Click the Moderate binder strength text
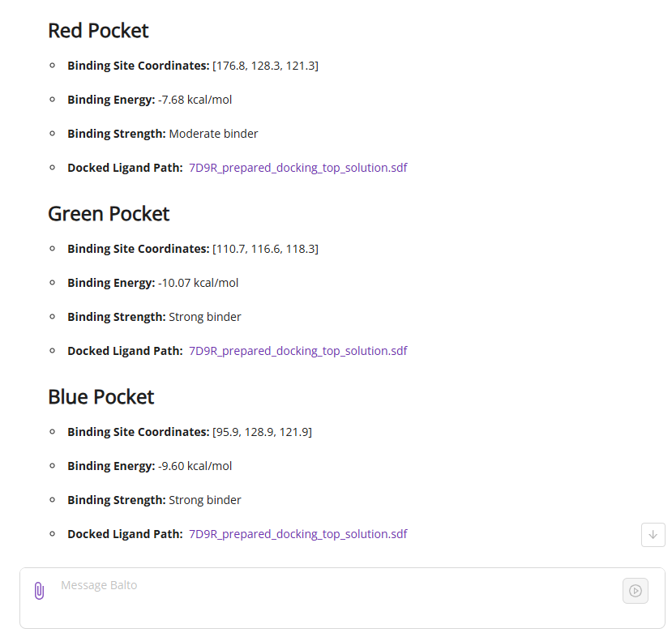672x637 pixels. (213, 134)
